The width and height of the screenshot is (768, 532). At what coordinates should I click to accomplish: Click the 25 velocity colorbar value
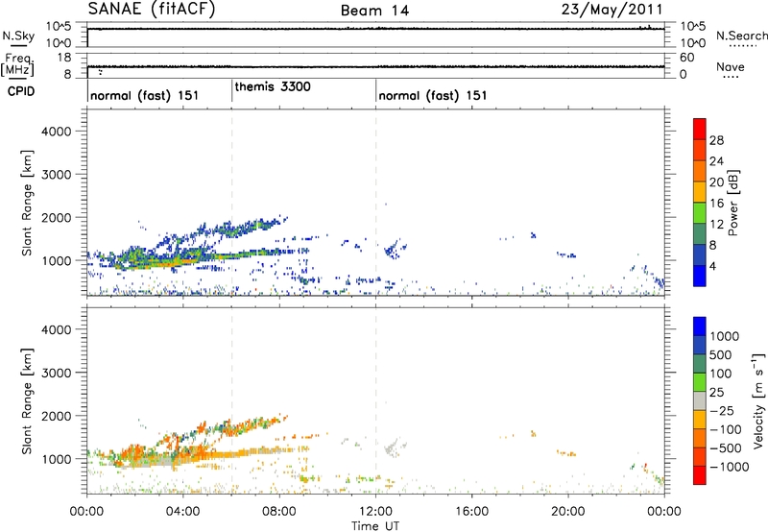point(716,392)
